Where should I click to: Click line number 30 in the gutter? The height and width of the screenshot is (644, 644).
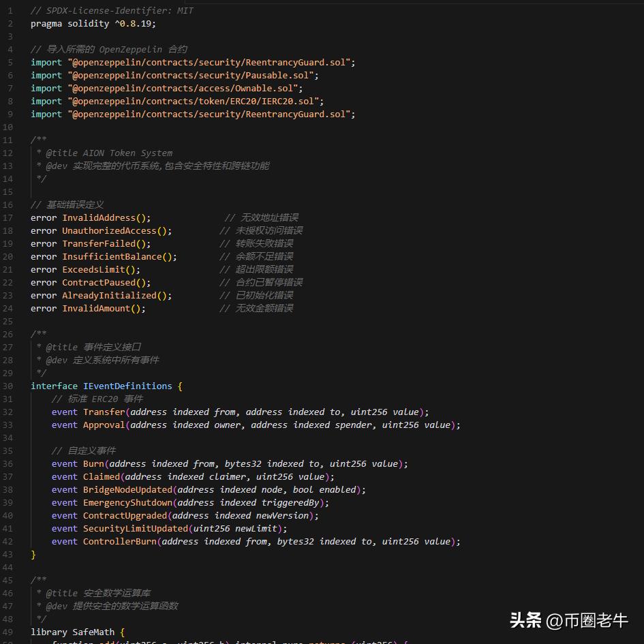click(7, 386)
